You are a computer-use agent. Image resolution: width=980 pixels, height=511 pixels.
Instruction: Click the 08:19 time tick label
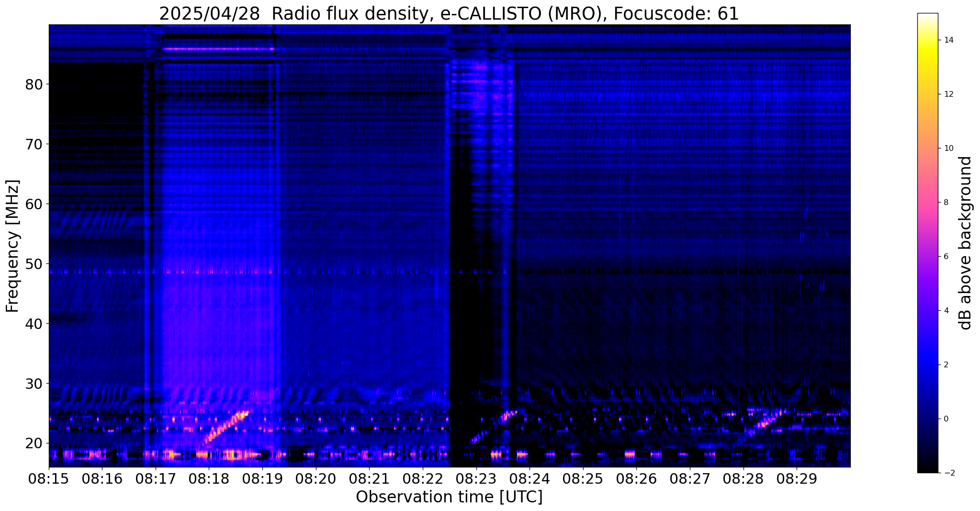tap(262, 478)
